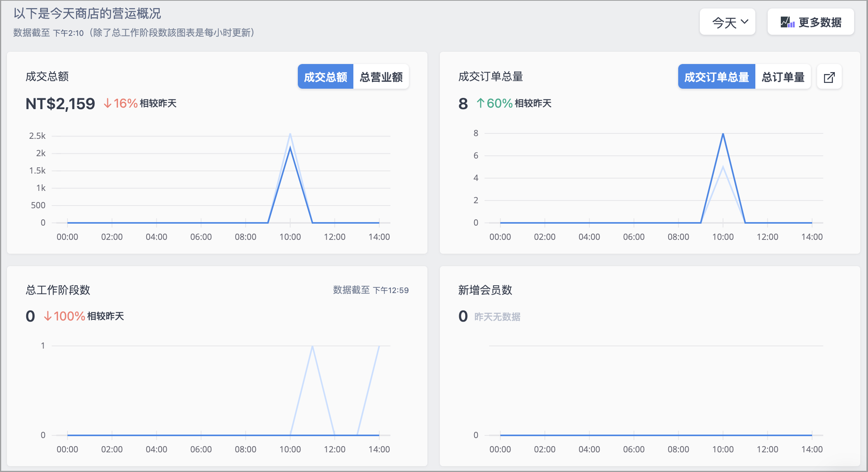The height and width of the screenshot is (472, 868).
Task: Click the 数据截至 下午12:59 timestamp
Action: point(371,290)
